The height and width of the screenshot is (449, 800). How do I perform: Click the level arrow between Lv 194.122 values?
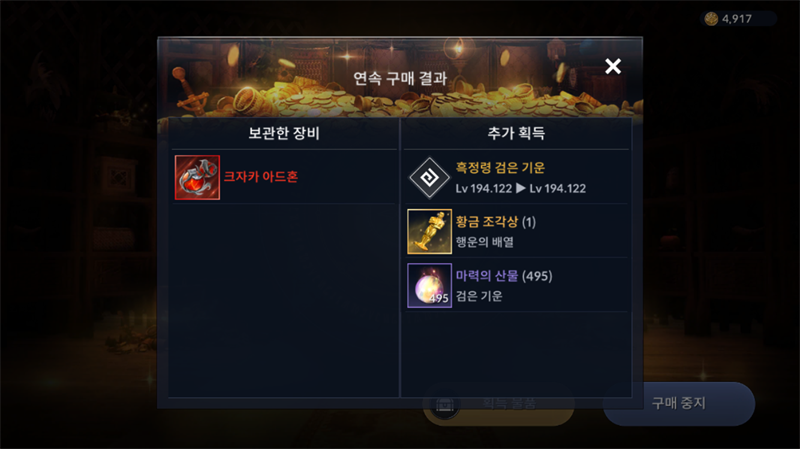520,188
